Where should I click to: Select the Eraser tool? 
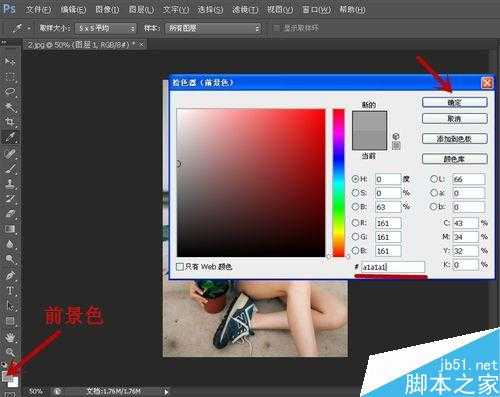pos(10,214)
